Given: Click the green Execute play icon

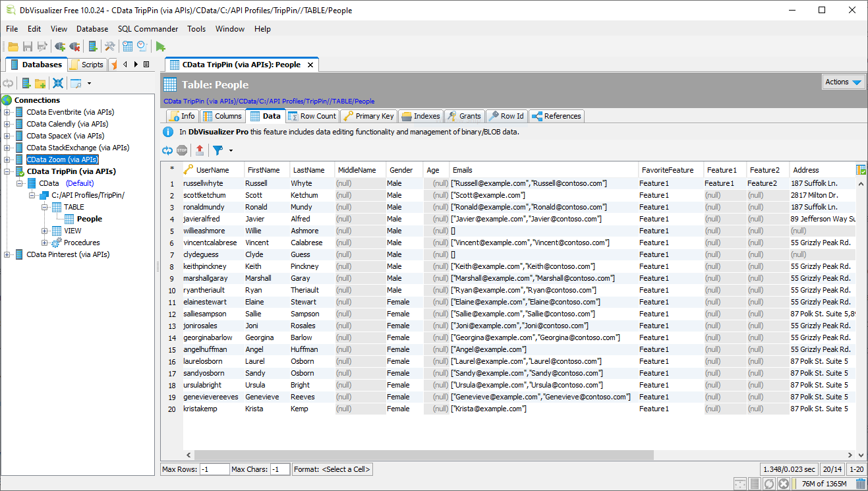Looking at the screenshot, I should pos(161,46).
